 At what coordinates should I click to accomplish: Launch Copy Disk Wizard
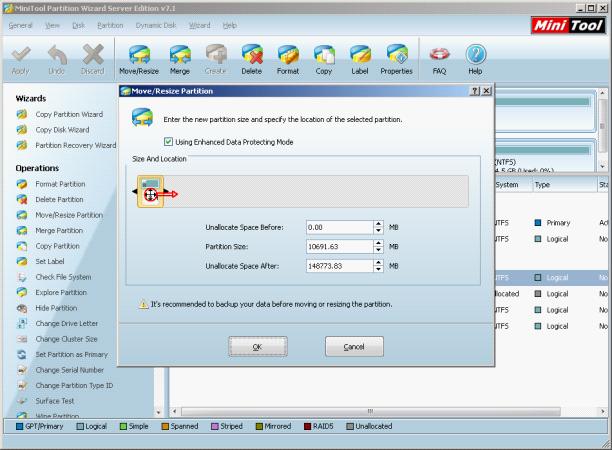pos(62,130)
